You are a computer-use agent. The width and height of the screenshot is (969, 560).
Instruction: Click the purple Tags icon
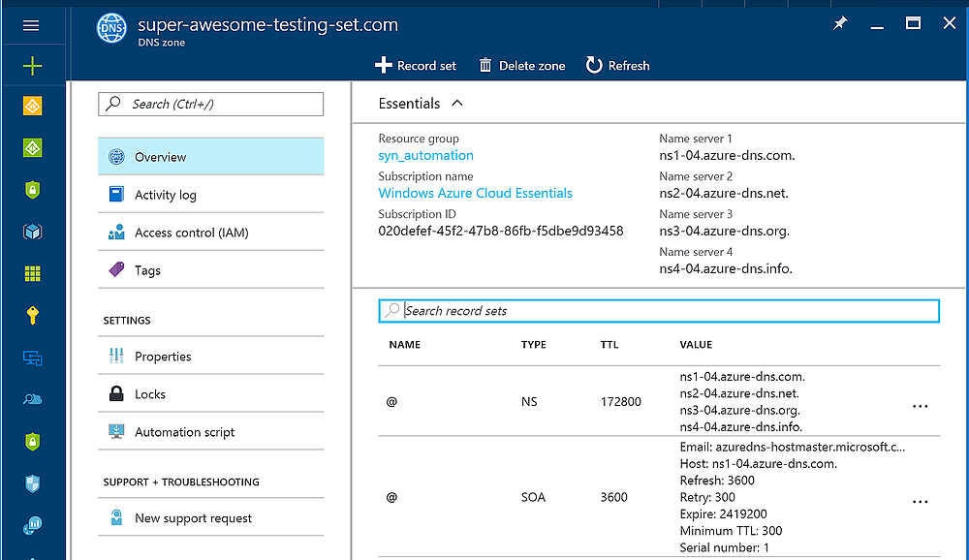pos(116,269)
